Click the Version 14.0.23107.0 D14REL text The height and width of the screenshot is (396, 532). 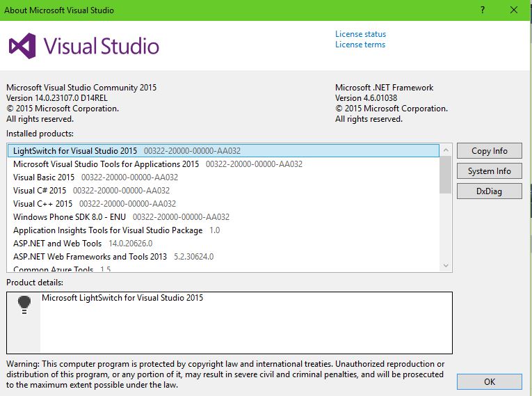57,98
